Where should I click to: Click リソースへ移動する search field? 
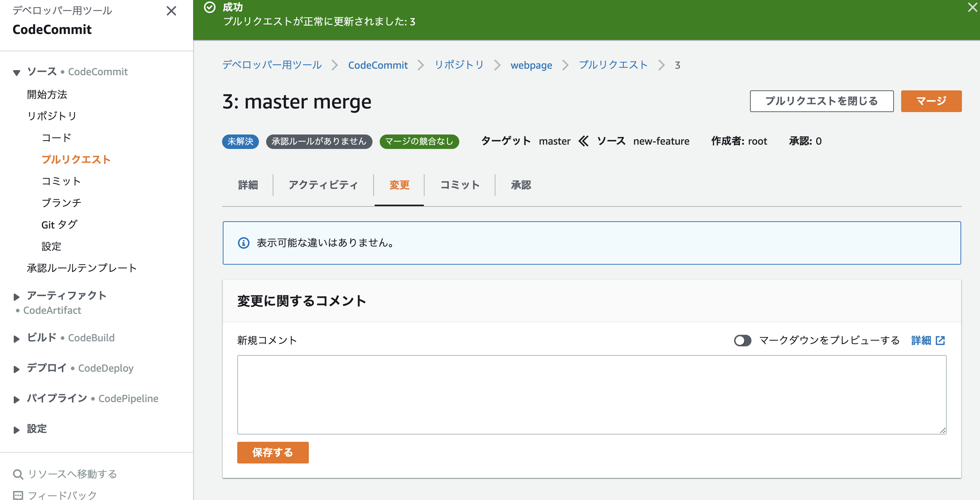[72, 474]
